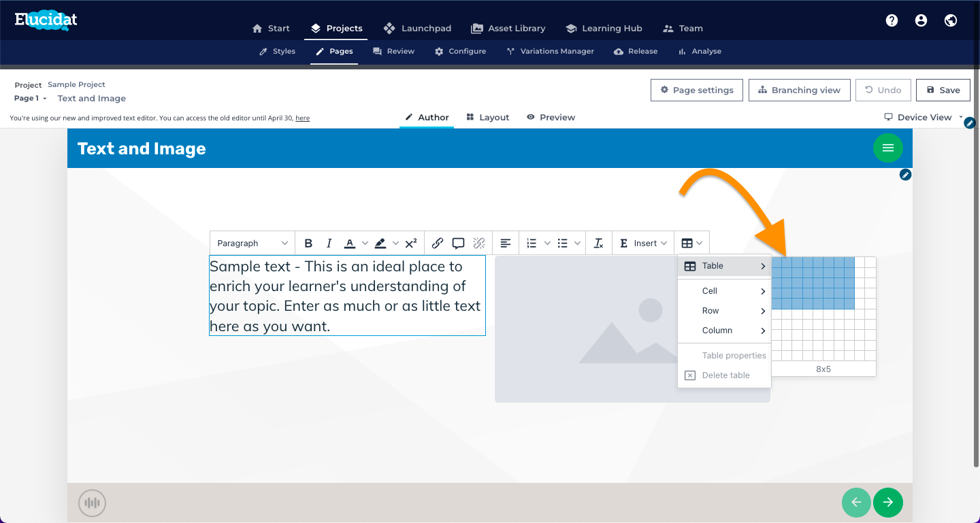
Task: Clear formatting with the Tx icon
Action: 599,243
